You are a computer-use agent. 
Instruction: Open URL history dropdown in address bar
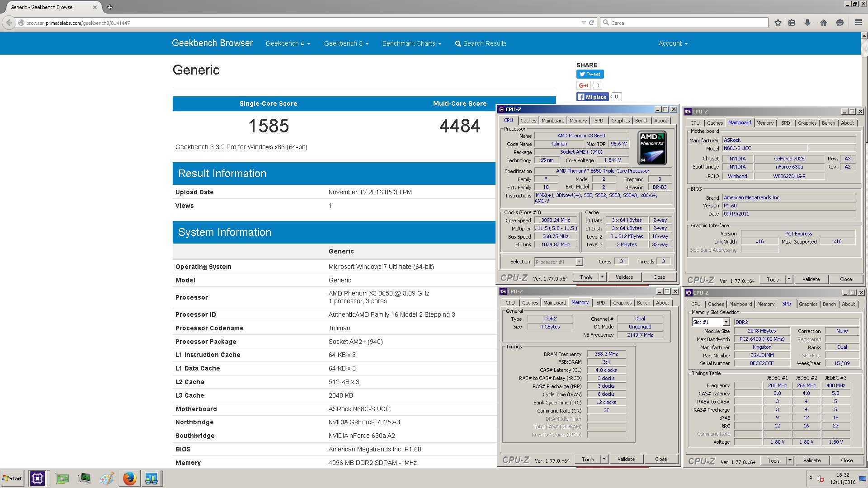pos(583,23)
